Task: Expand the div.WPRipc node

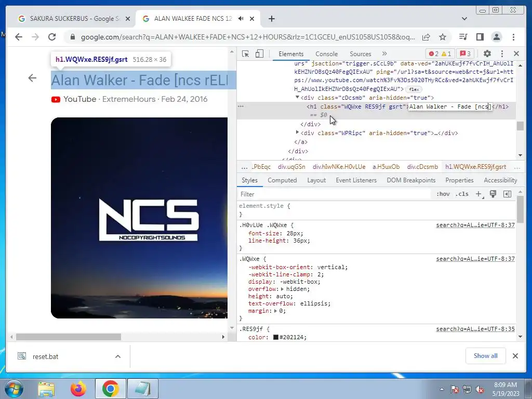Action: tap(297, 132)
